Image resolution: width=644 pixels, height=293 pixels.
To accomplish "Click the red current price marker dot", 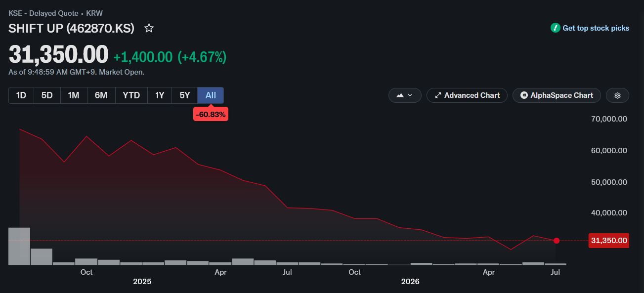I will pos(557,241).
